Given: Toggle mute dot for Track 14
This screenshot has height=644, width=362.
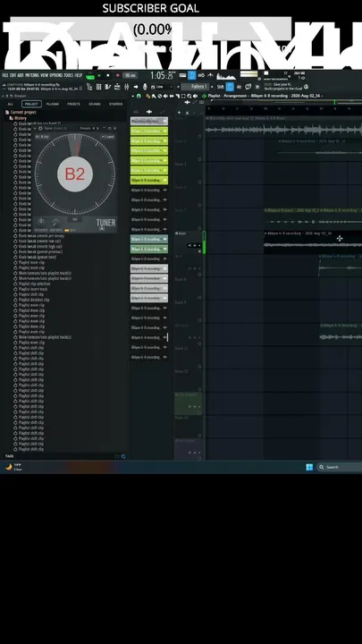Looking at the screenshot, I should [x=199, y=436].
